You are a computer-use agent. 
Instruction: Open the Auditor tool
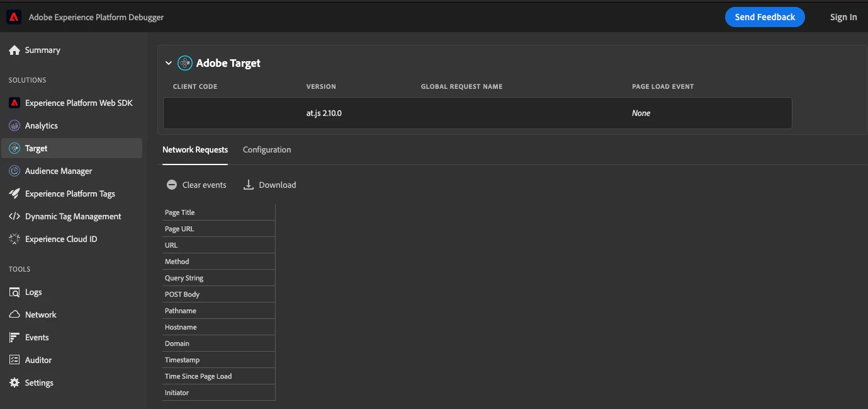pos(72,360)
